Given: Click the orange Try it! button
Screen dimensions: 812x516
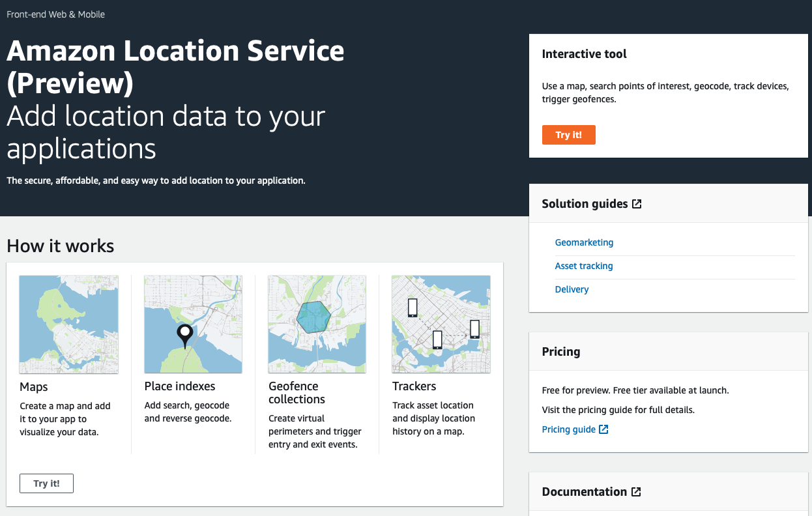Looking at the screenshot, I should tap(568, 135).
